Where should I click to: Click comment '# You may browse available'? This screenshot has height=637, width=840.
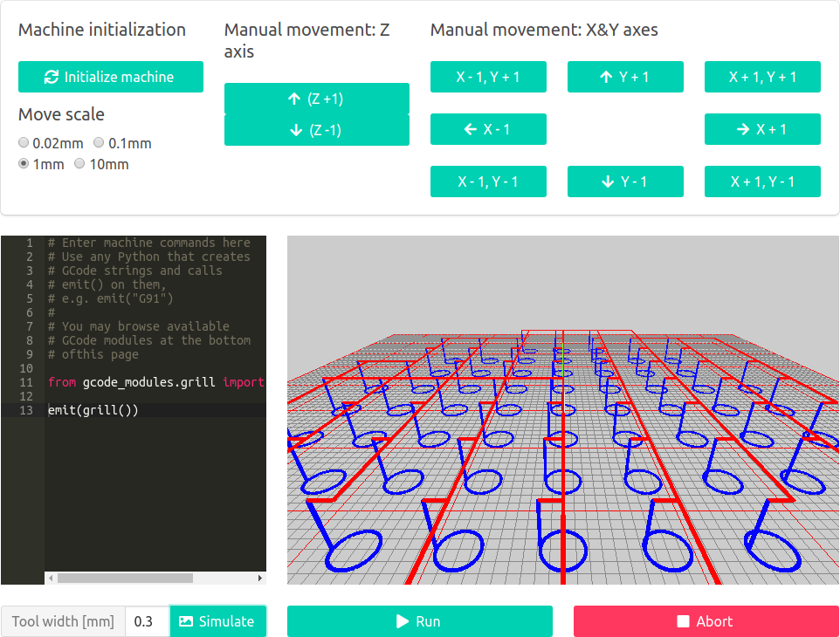(x=139, y=326)
